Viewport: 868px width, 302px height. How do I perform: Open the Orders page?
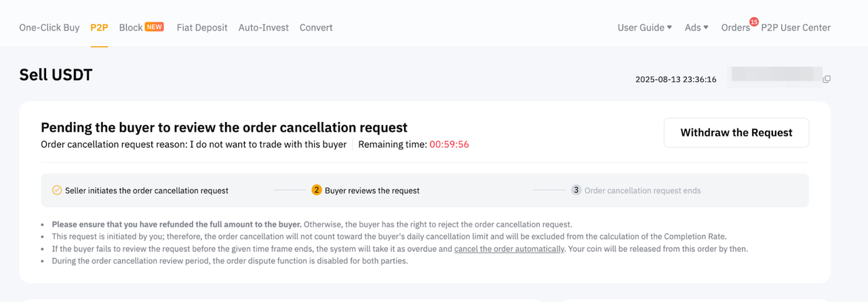[735, 28]
